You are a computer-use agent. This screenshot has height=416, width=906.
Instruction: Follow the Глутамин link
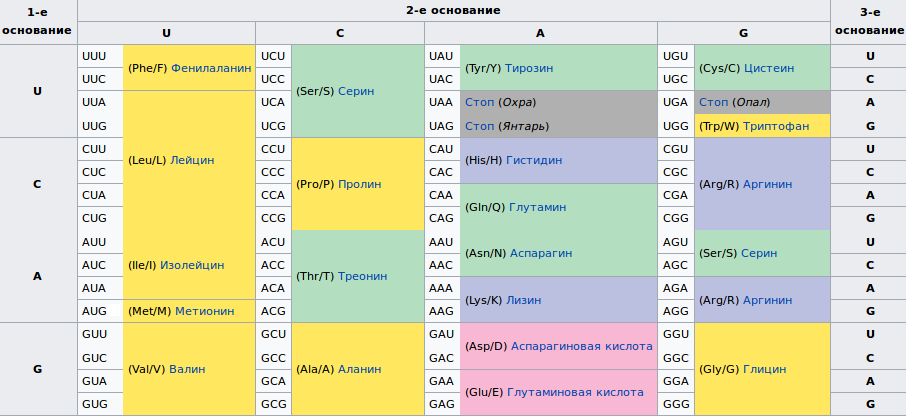(537, 207)
